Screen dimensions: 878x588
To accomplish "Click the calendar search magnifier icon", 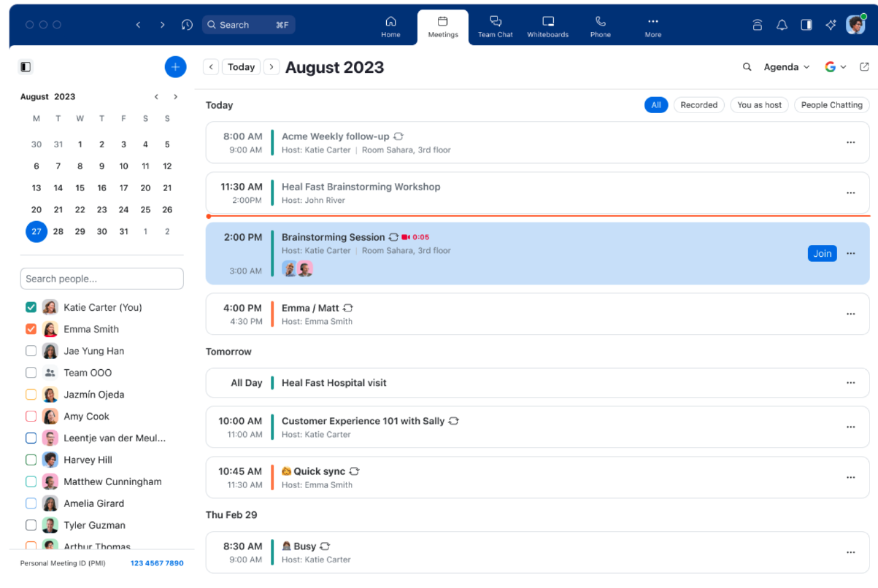I will 747,67.
